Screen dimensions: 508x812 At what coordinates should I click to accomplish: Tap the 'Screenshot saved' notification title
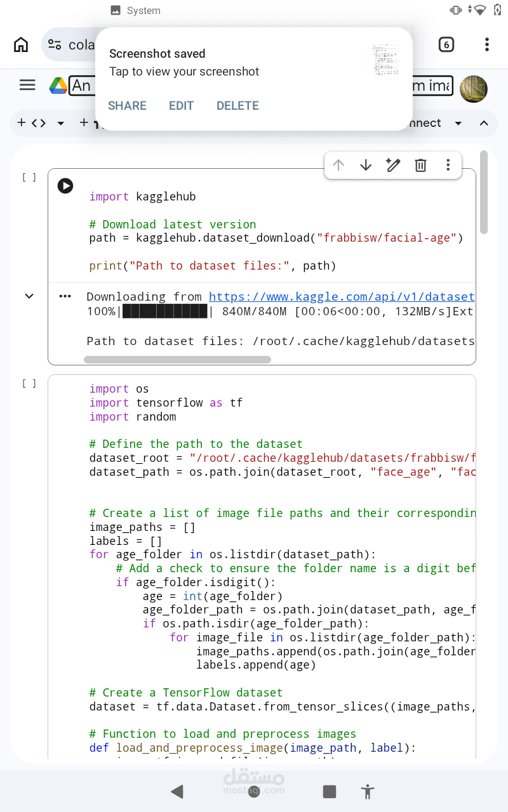point(157,54)
